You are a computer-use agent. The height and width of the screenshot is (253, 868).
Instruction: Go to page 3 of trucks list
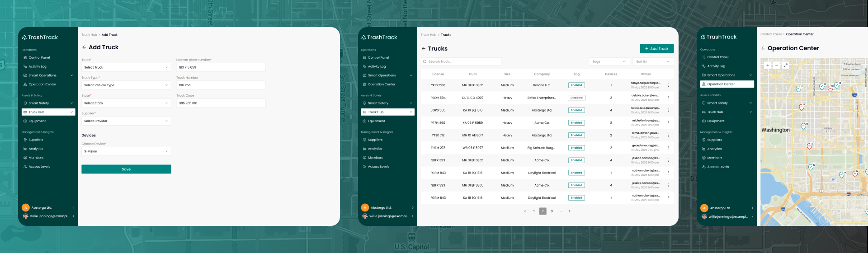552,211
